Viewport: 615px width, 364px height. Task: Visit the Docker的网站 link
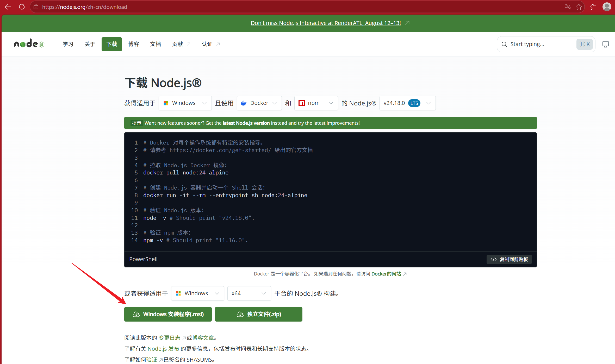click(386, 274)
